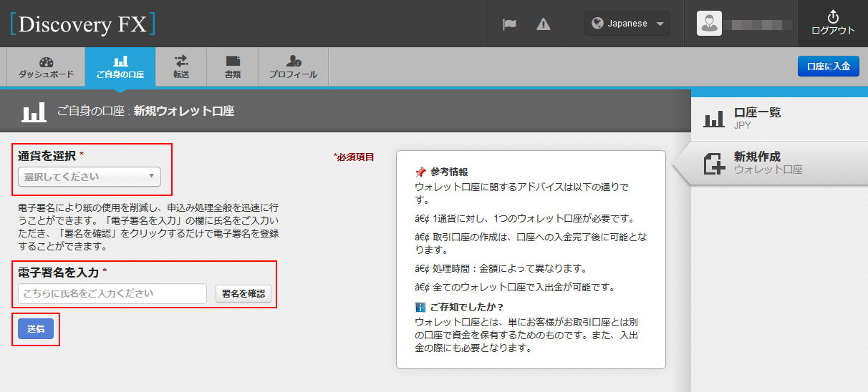Click the flag icon in header

[510, 24]
